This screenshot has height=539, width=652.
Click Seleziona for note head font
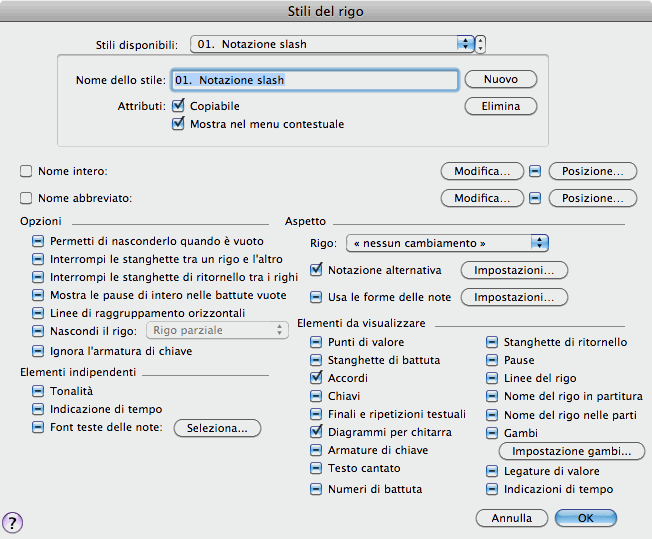[217, 428]
